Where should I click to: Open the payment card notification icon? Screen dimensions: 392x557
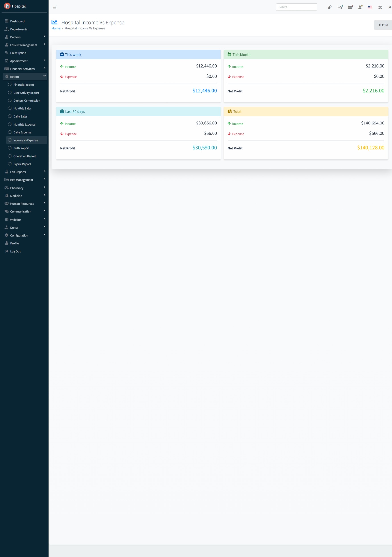pyautogui.click(x=350, y=7)
